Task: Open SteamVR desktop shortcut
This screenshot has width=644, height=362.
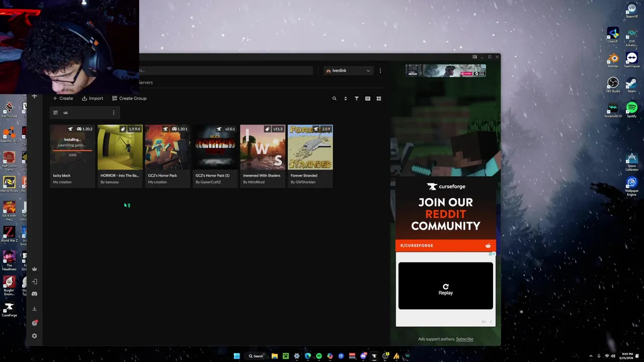Action: click(x=632, y=11)
